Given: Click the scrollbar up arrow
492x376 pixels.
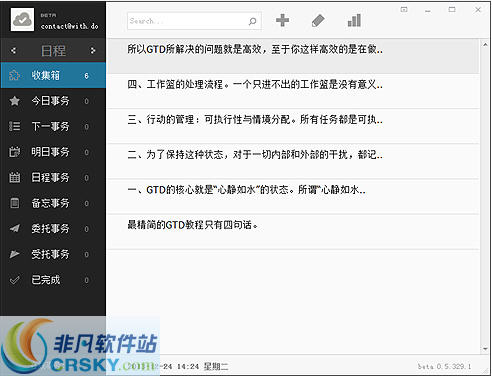Looking at the screenshot, I should [x=485, y=45].
